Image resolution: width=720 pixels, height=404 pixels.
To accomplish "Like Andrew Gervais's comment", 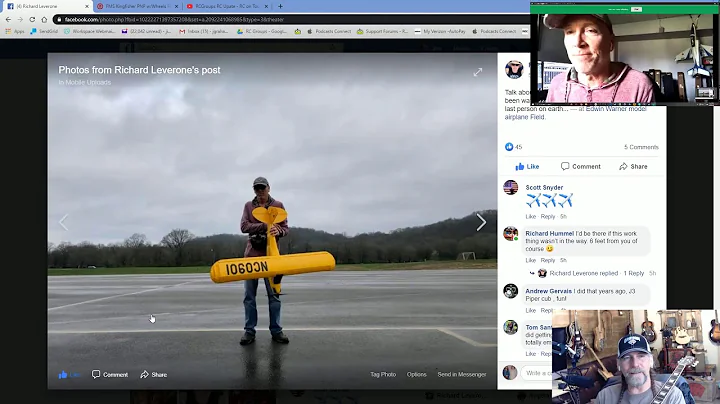I will [530, 311].
